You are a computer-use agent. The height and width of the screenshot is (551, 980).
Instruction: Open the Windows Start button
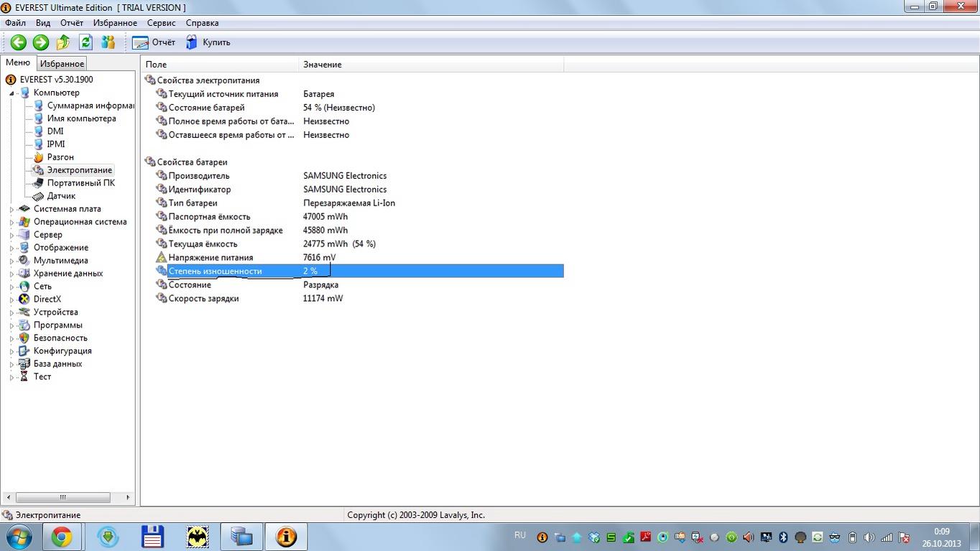pyautogui.click(x=19, y=537)
